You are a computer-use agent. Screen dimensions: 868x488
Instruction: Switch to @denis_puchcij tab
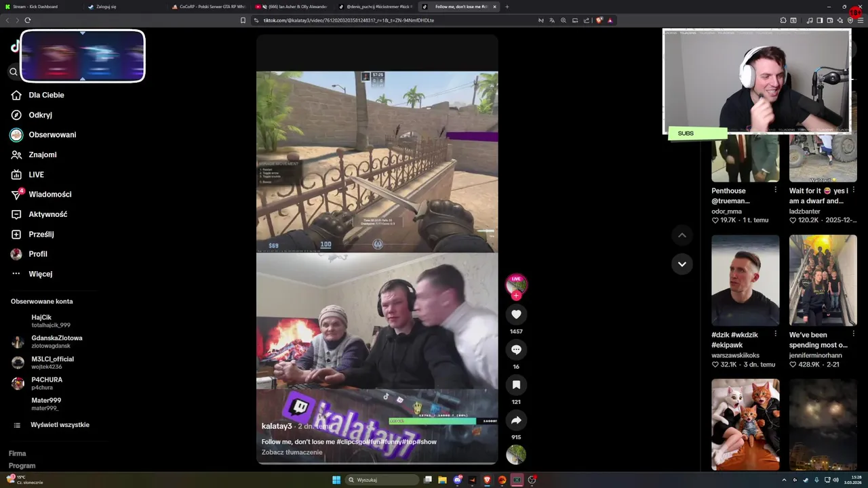374,6
